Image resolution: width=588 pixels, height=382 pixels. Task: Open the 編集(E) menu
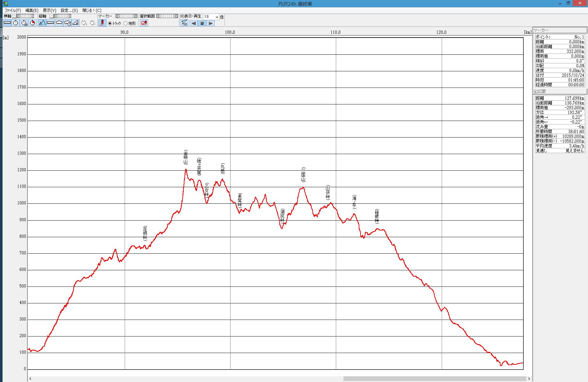(x=32, y=10)
